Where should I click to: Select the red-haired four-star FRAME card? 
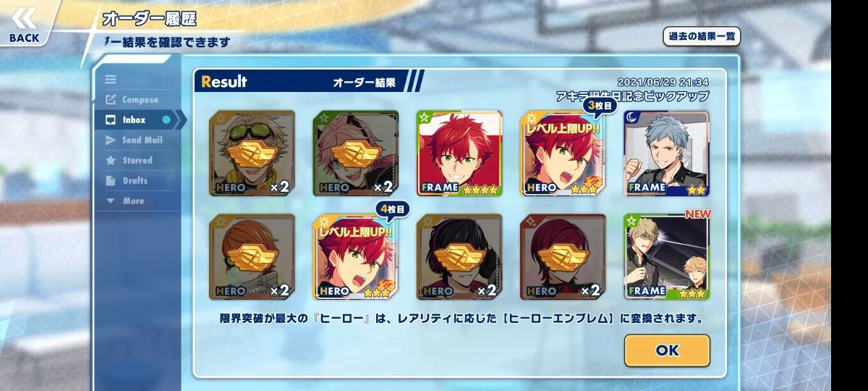(459, 154)
